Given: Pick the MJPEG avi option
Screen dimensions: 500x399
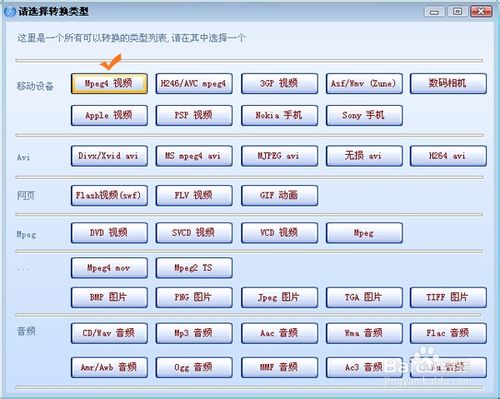Looking at the screenshot, I should click(279, 156).
